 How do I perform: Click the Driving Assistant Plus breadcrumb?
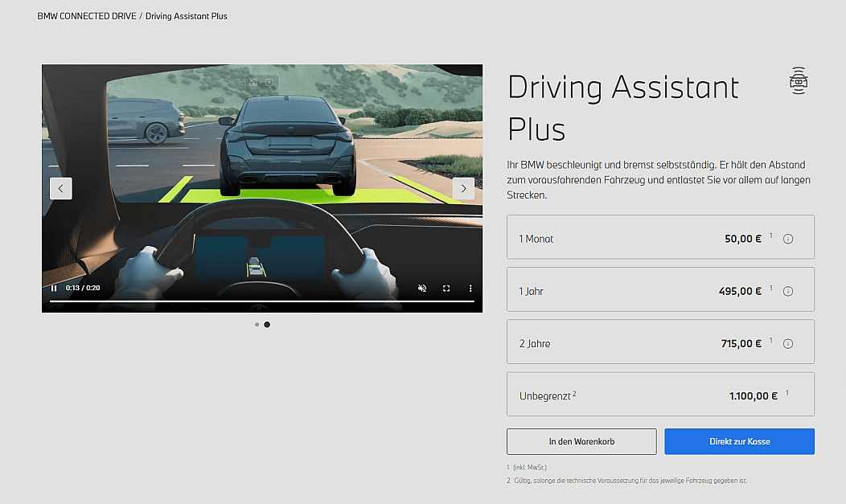[186, 16]
